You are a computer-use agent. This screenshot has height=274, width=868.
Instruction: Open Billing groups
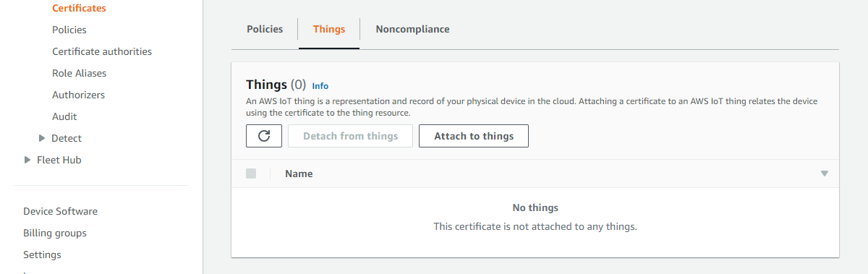tap(55, 233)
